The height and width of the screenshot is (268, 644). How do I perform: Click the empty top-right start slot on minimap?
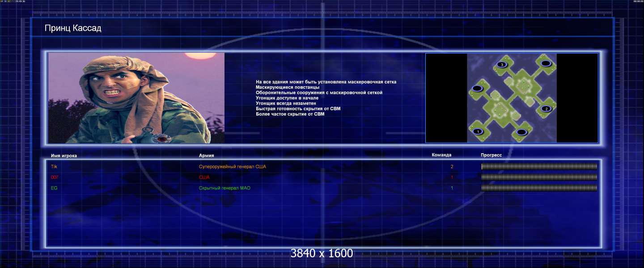[545, 63]
